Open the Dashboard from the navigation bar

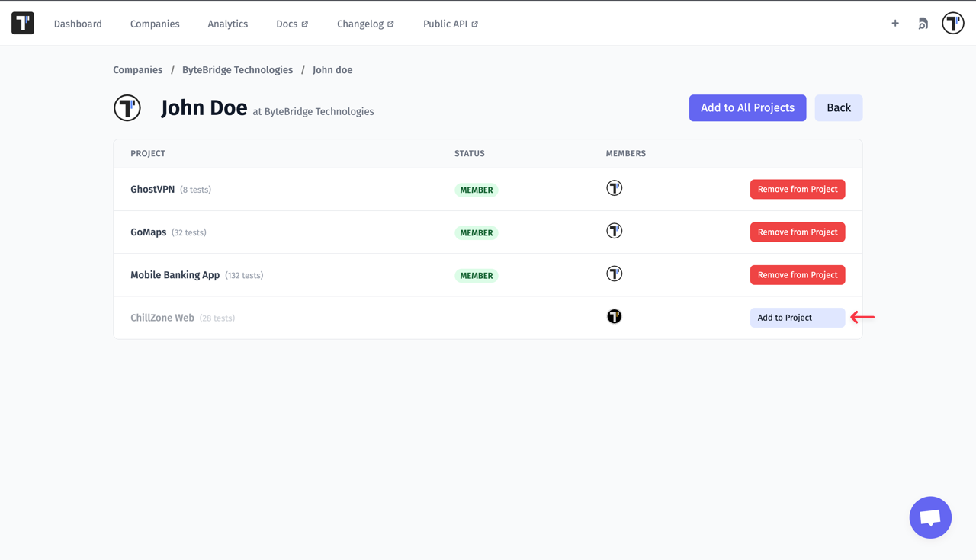point(78,24)
